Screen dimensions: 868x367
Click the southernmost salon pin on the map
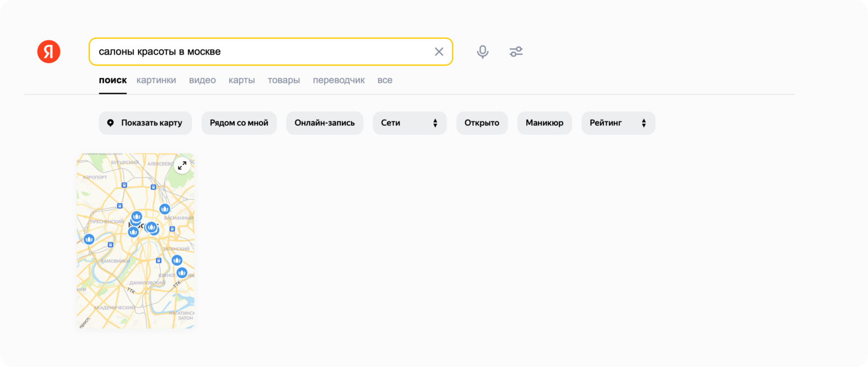pos(181,272)
